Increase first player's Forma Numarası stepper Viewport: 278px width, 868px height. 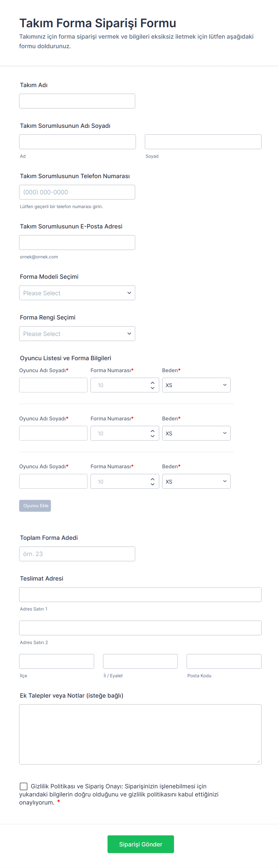coord(152,382)
